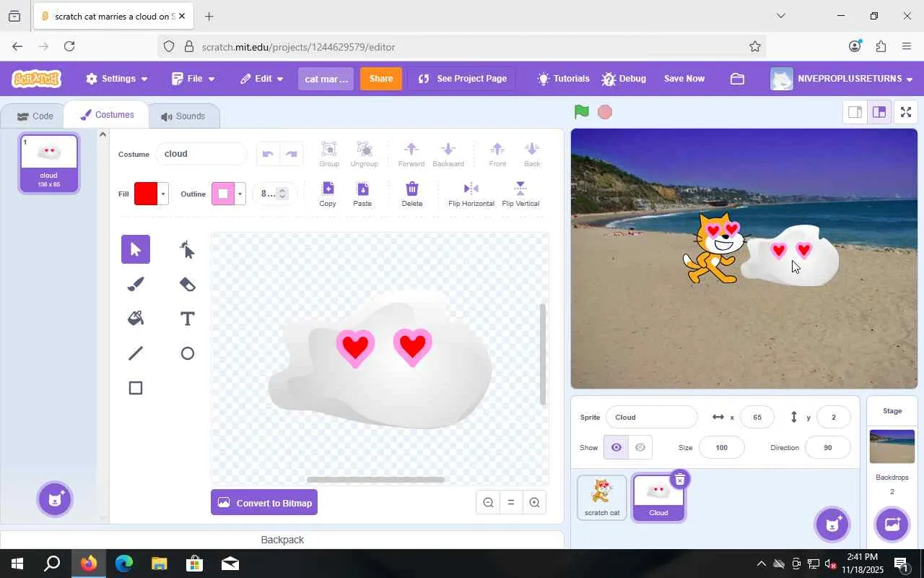
Task: Move shape Backward one layer
Action: click(448, 154)
